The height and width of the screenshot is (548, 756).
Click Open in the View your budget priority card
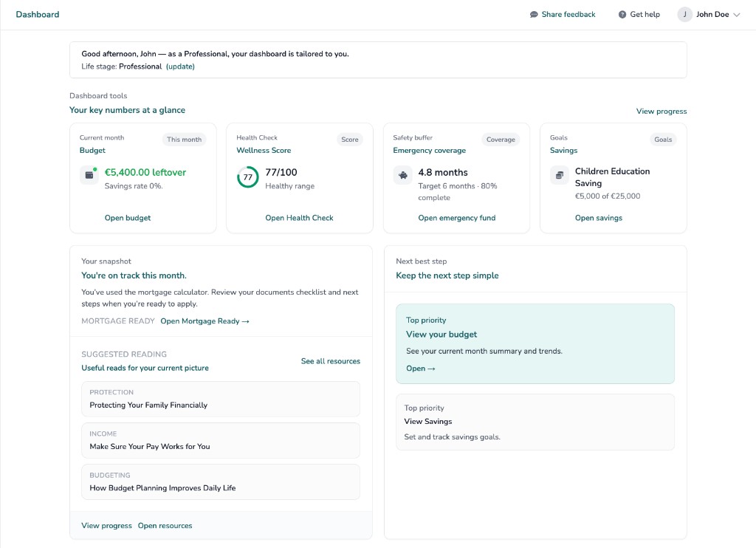pos(421,369)
